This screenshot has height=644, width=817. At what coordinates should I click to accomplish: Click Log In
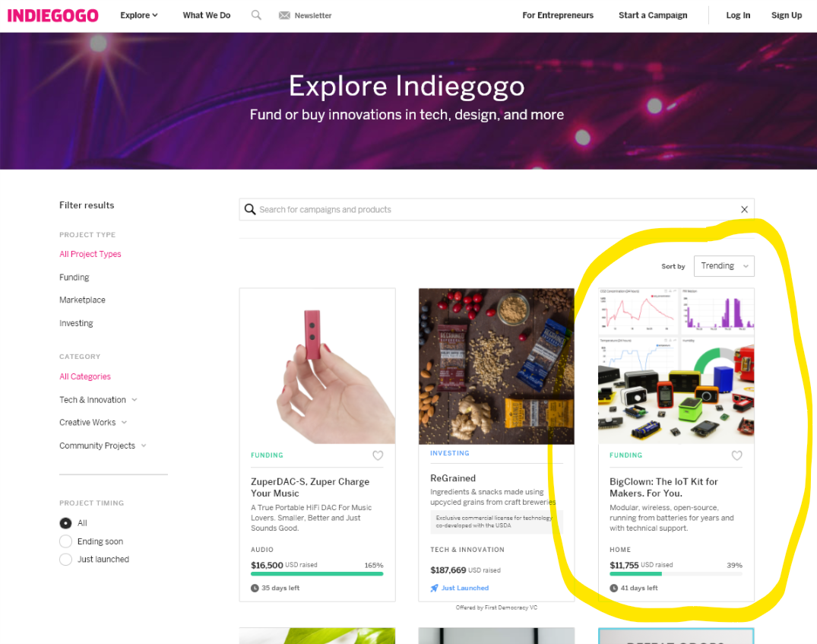click(738, 16)
